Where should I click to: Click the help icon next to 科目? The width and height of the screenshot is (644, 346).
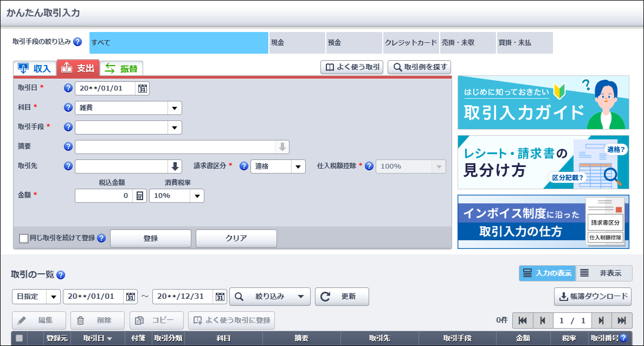pos(68,108)
